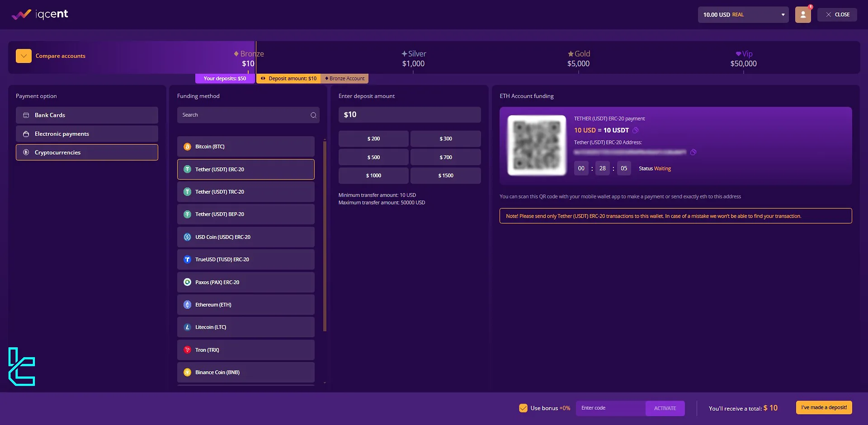The image size is (868, 425).
Task: Click the Tron (TRX) icon
Action: coord(187,350)
